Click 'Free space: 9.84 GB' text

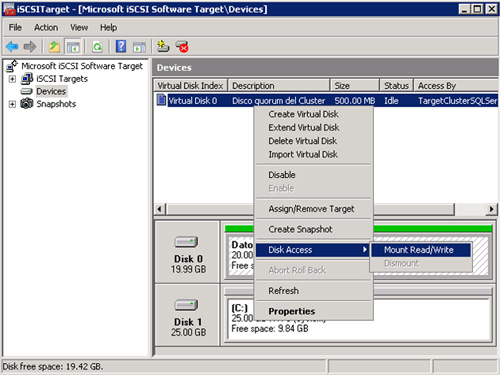point(270,329)
